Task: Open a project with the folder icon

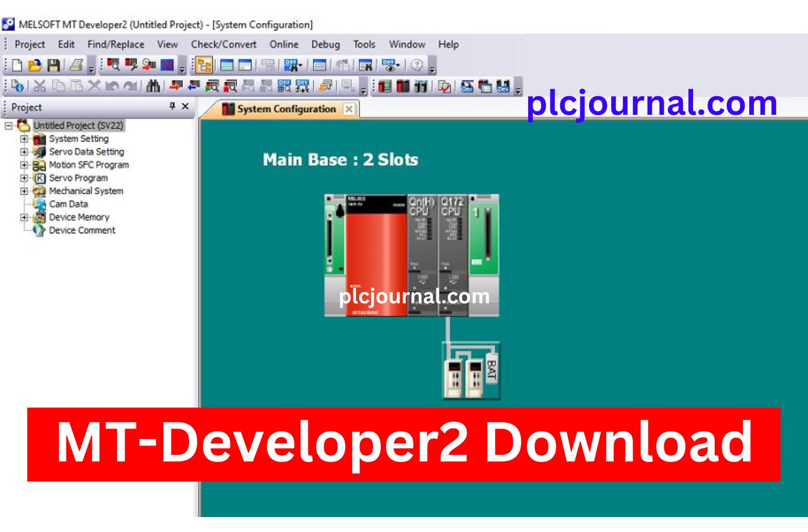Action: click(35, 65)
